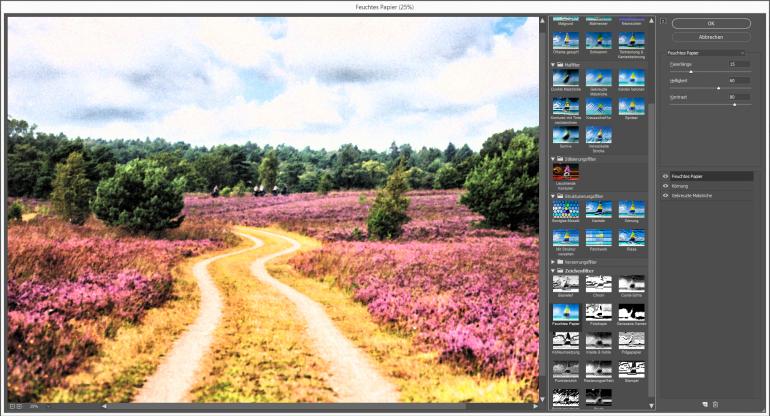Choose the Fotokopie filter thumbnail
Image resolution: width=770 pixels, height=416 pixels.
point(599,312)
